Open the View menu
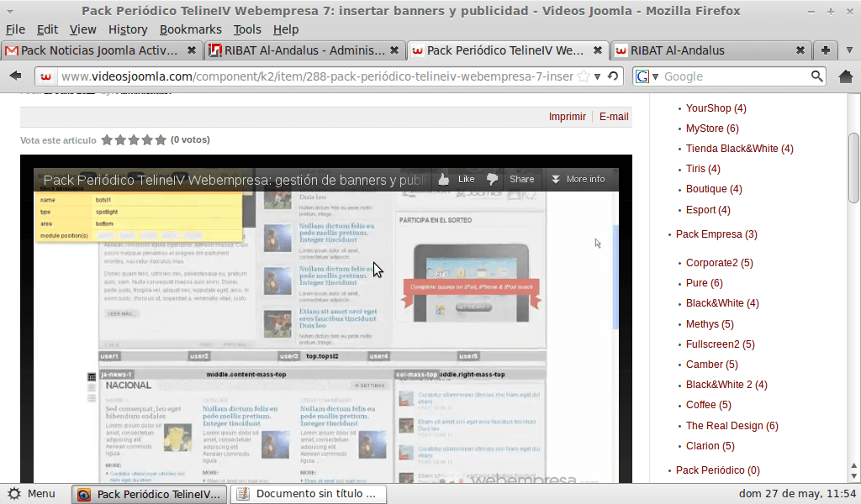Viewport: 861px width, 504px height. (83, 29)
